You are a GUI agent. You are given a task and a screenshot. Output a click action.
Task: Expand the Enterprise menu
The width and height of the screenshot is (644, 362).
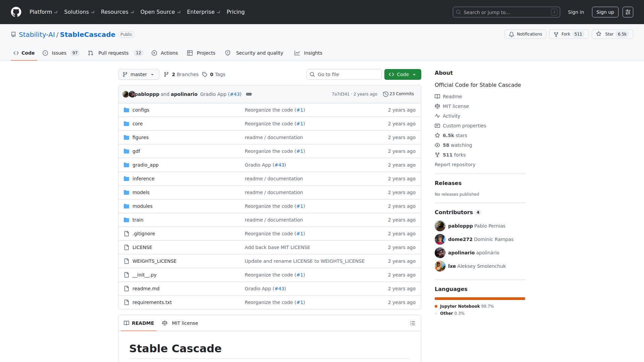tap(203, 12)
